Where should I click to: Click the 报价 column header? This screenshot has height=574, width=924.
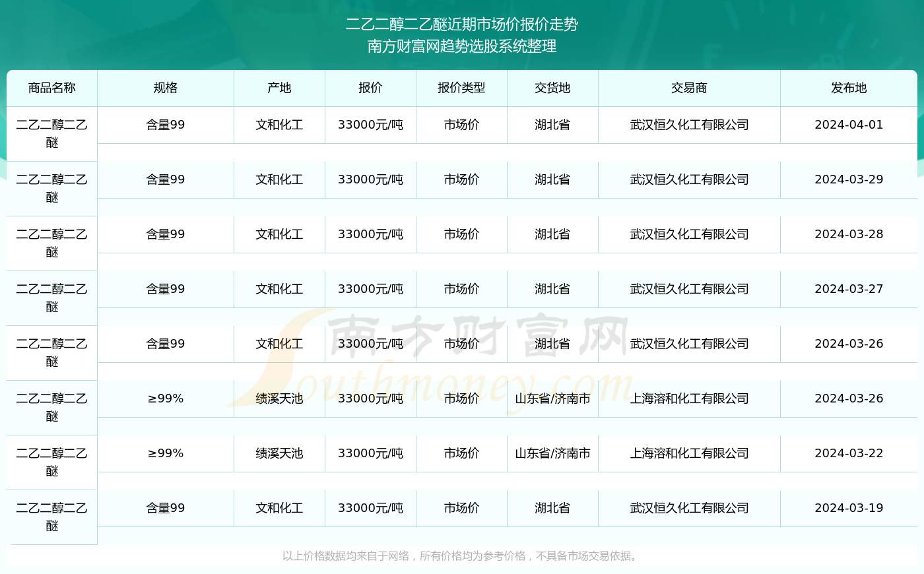[x=370, y=88]
